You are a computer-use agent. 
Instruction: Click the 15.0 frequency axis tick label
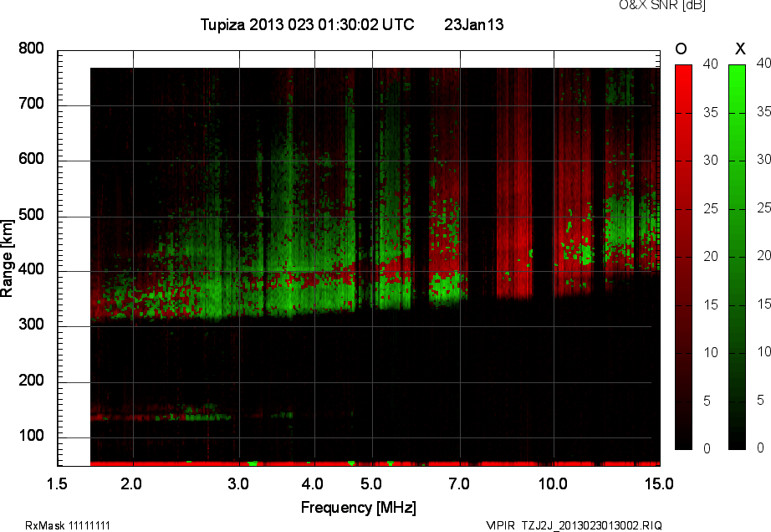click(x=659, y=483)
